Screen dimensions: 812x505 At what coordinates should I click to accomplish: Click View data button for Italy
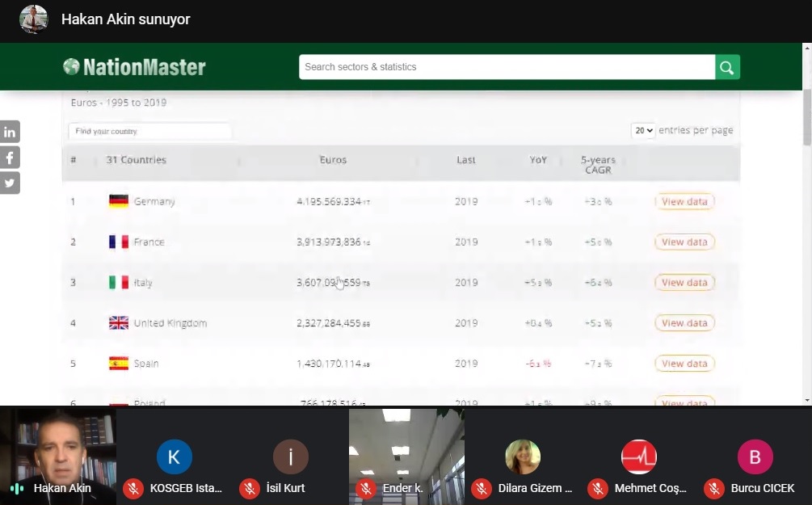tap(684, 282)
